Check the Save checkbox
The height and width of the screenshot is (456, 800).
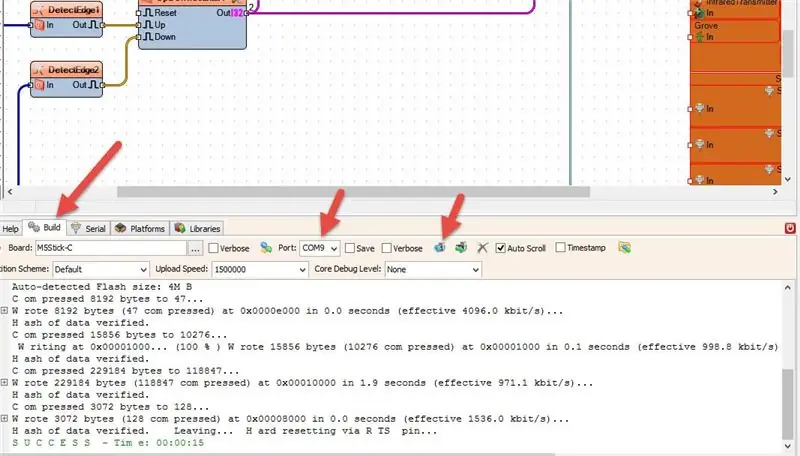[349, 248]
